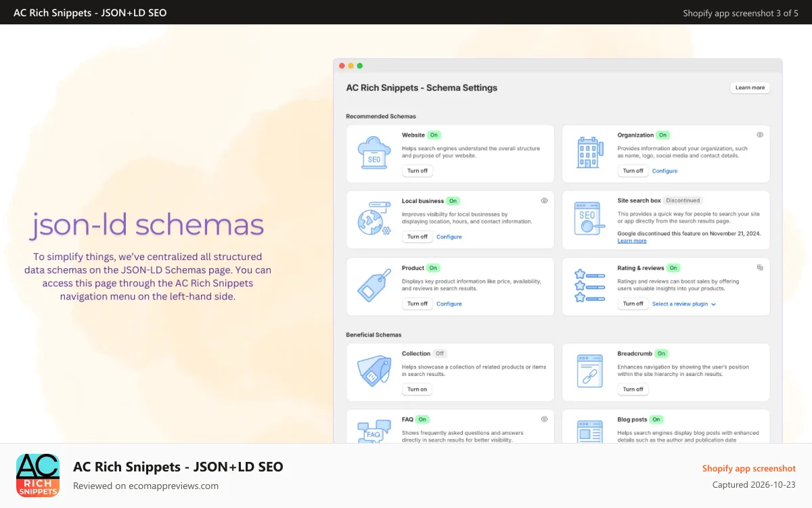812x508 pixels.
Task: Open Configure link for Product
Action: pos(449,303)
